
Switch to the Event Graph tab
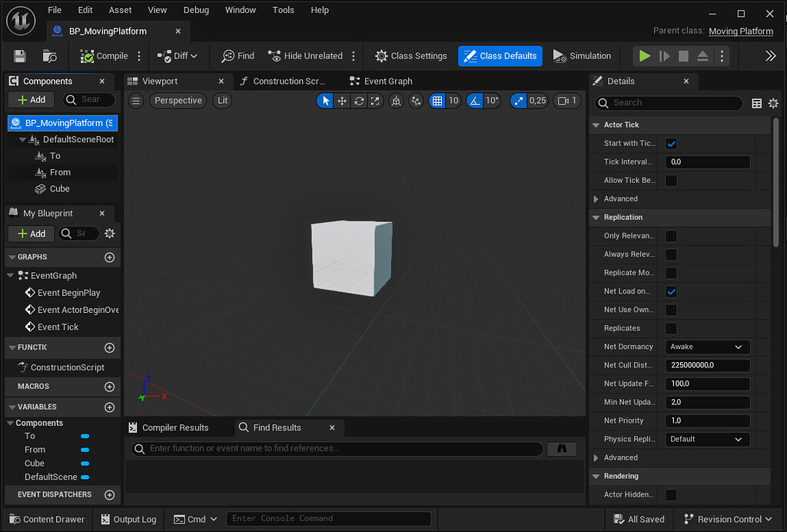click(x=382, y=80)
